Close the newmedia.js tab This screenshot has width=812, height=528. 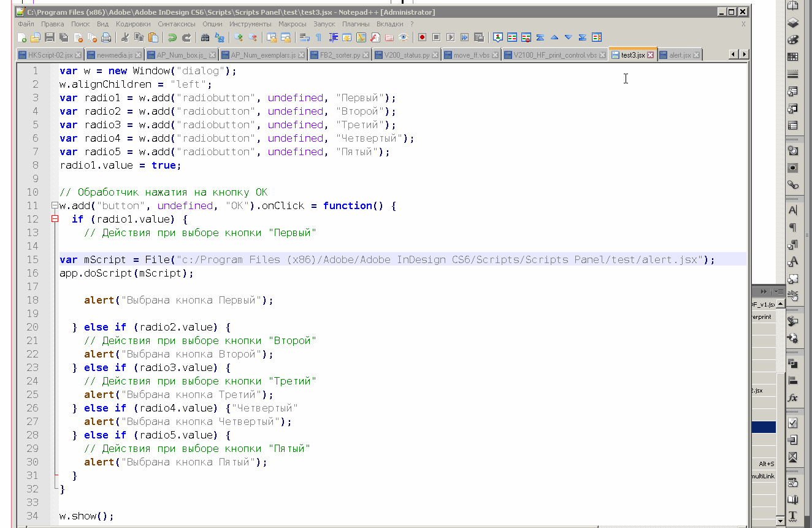tap(139, 55)
